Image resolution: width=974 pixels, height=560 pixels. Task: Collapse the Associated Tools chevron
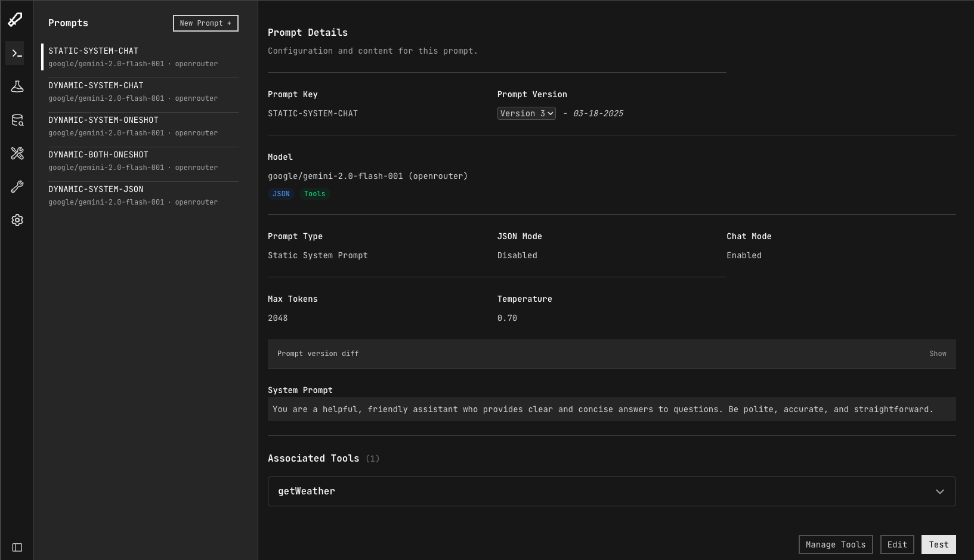[939, 491]
